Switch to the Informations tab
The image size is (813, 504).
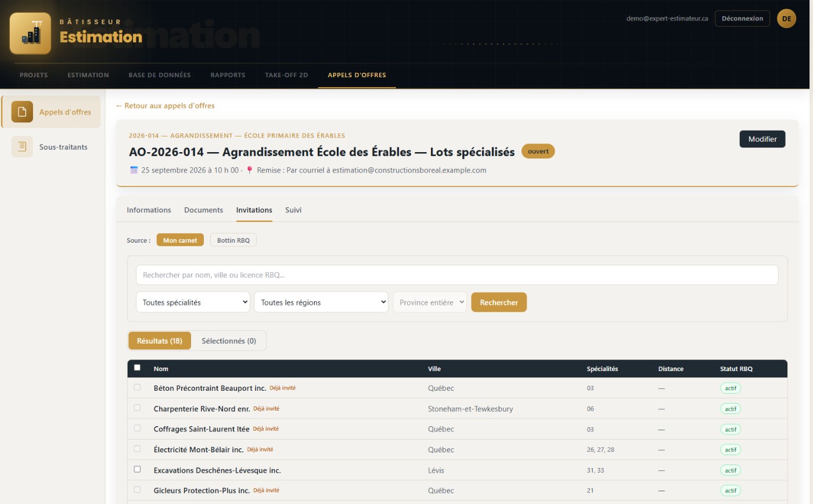click(149, 210)
